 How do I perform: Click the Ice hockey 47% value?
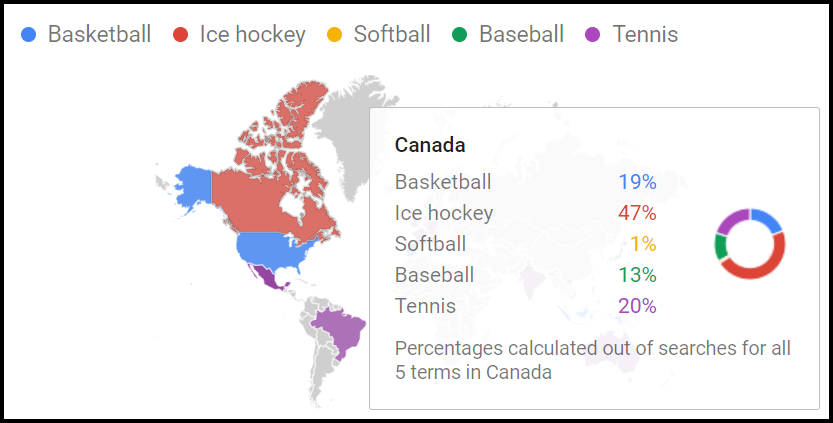point(636,213)
